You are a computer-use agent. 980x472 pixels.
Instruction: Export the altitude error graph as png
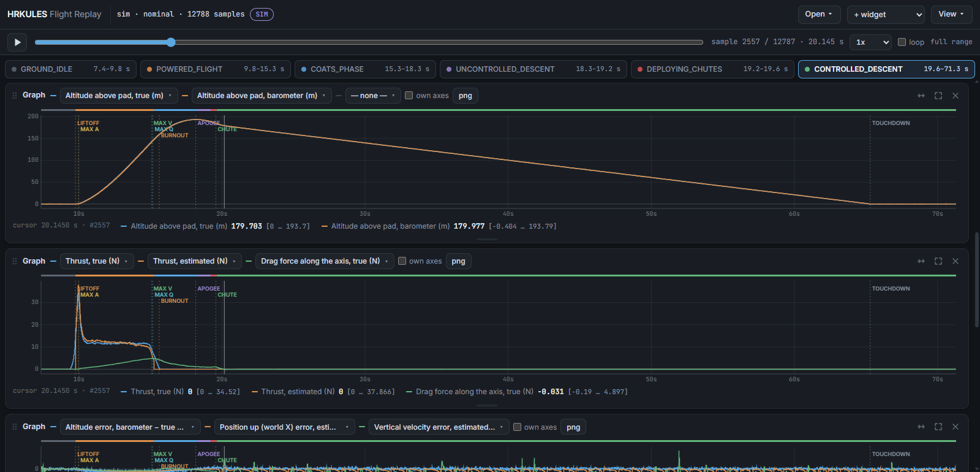point(573,427)
